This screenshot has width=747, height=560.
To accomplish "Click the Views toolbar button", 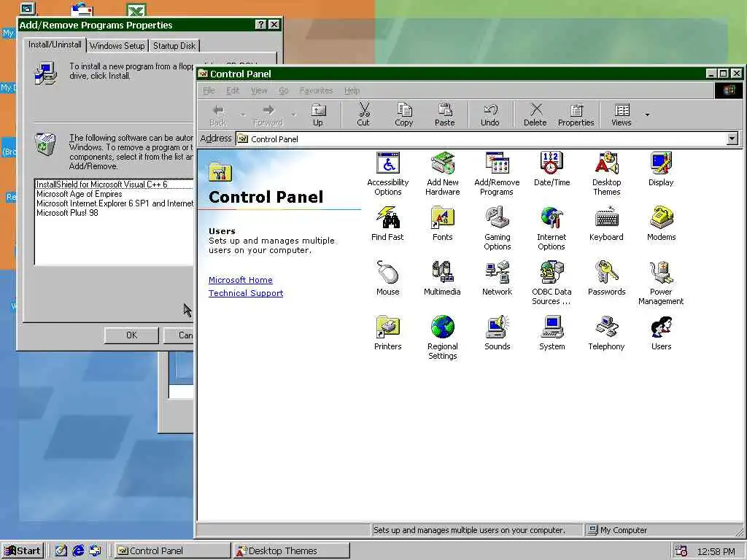I will click(x=622, y=115).
